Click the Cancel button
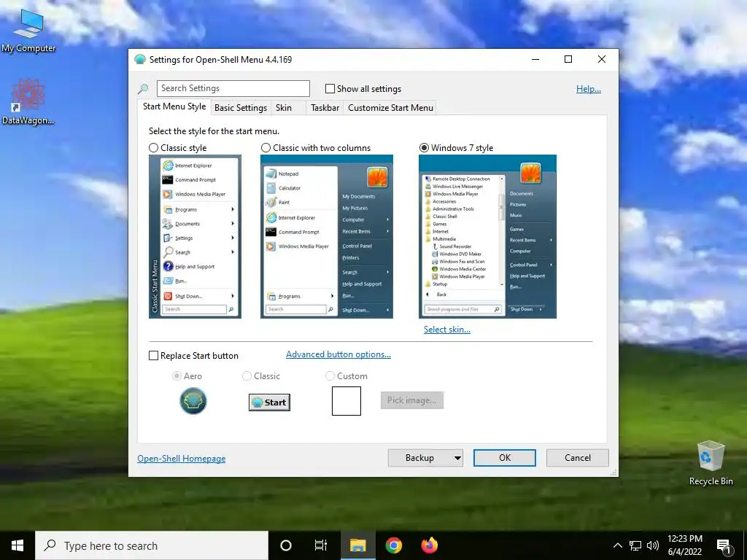 [578, 458]
